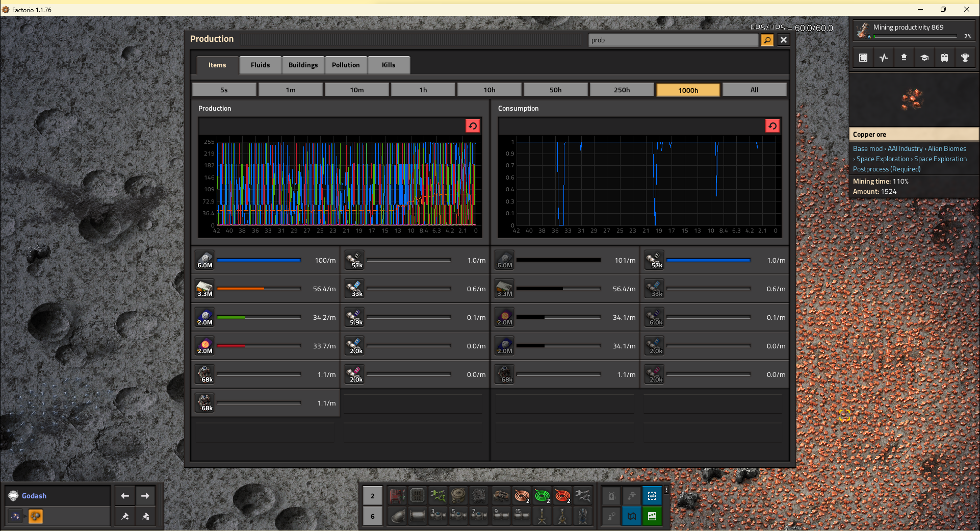Screen dimensions: 980x531
Task: Select red wire in quickbar
Action: [562, 495]
